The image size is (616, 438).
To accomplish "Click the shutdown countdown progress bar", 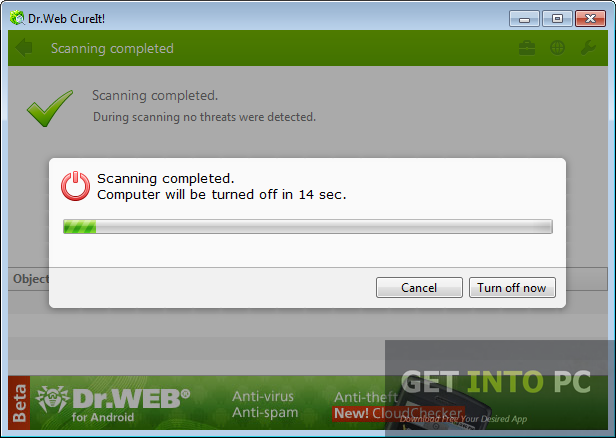I will point(308,227).
